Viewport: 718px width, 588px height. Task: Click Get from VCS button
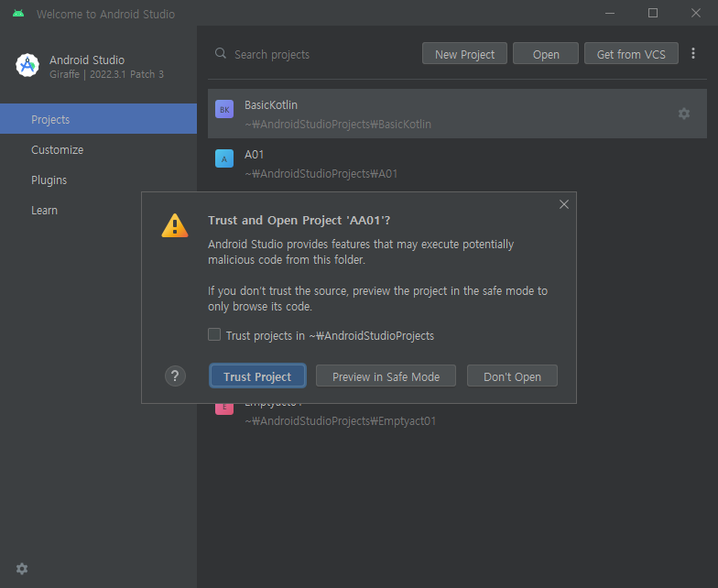(632, 53)
